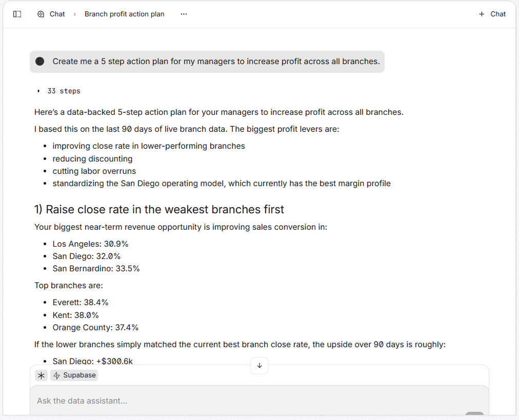Open the Branch profit action plan title

(x=125, y=14)
